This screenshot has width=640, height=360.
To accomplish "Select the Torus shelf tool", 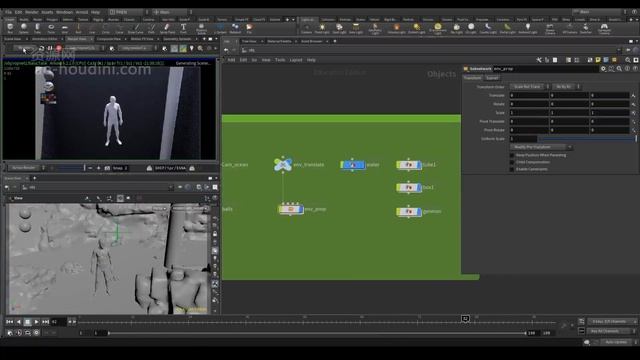I will (51, 28).
